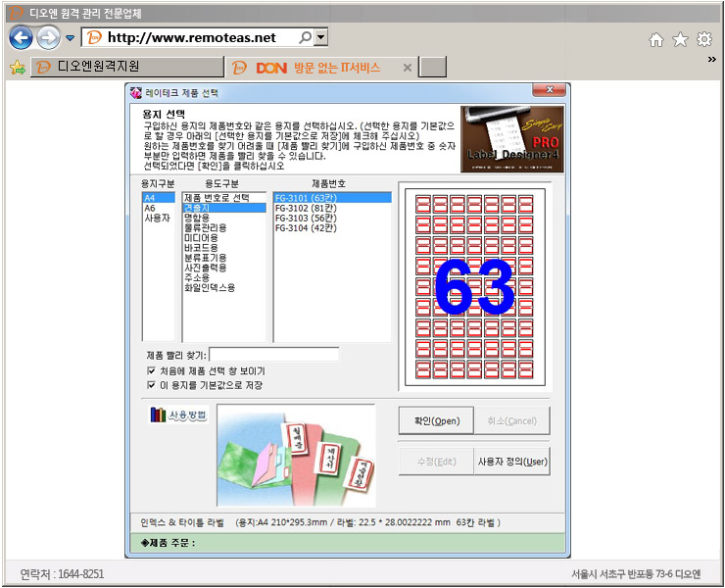Click the browser Forward arrow button
725x588 pixels.
click(x=48, y=37)
